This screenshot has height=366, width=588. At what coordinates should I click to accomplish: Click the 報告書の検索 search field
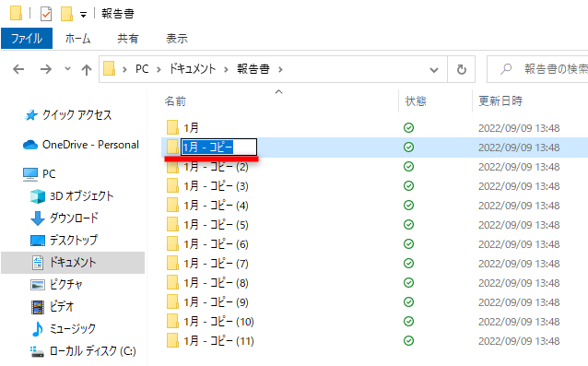point(537,69)
